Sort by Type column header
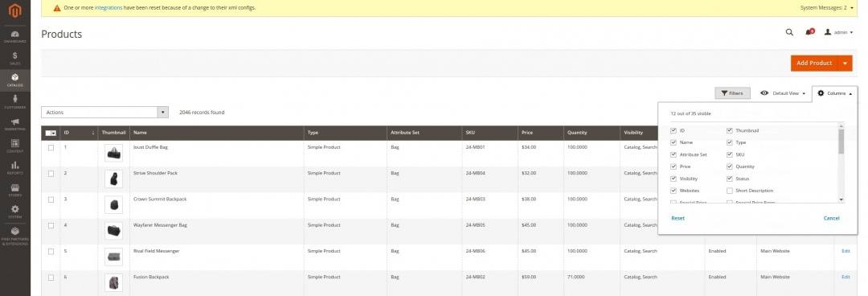 (346, 133)
